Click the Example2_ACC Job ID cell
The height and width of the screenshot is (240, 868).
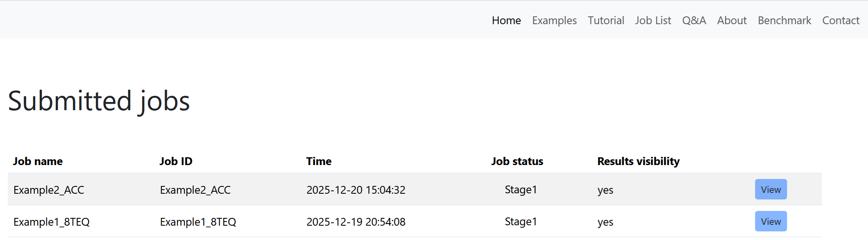[x=195, y=190]
